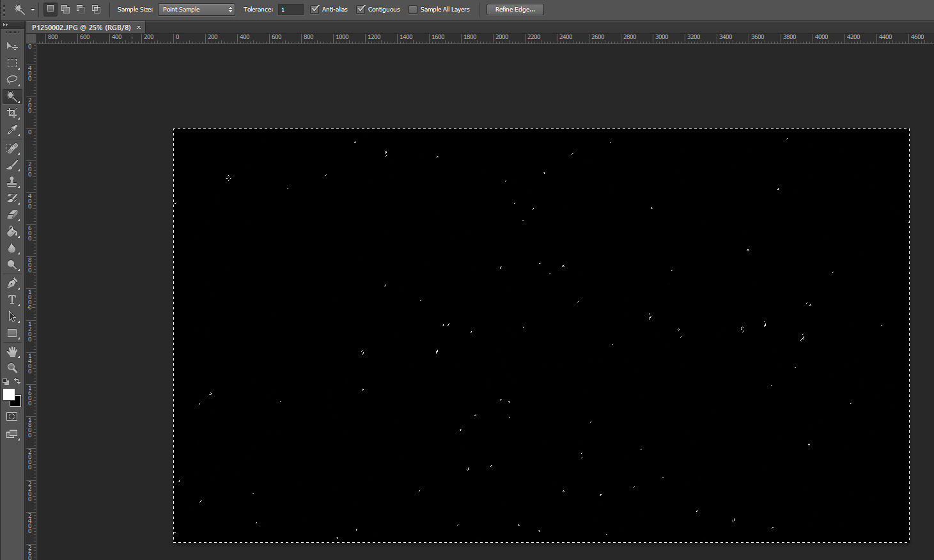Select the Clone Stamp tool
The height and width of the screenshot is (560, 934).
tap(12, 182)
